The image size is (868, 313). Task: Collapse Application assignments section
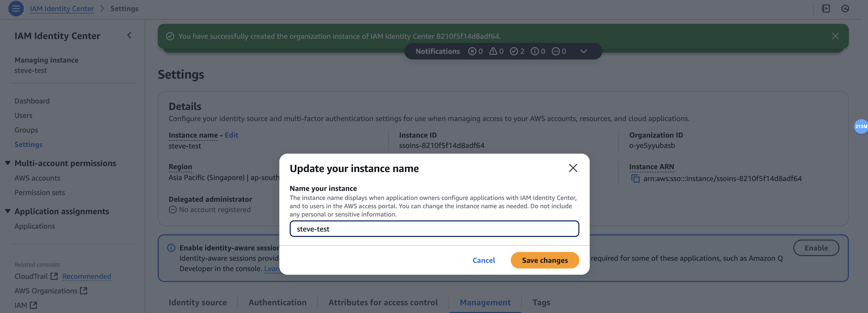[8, 211]
